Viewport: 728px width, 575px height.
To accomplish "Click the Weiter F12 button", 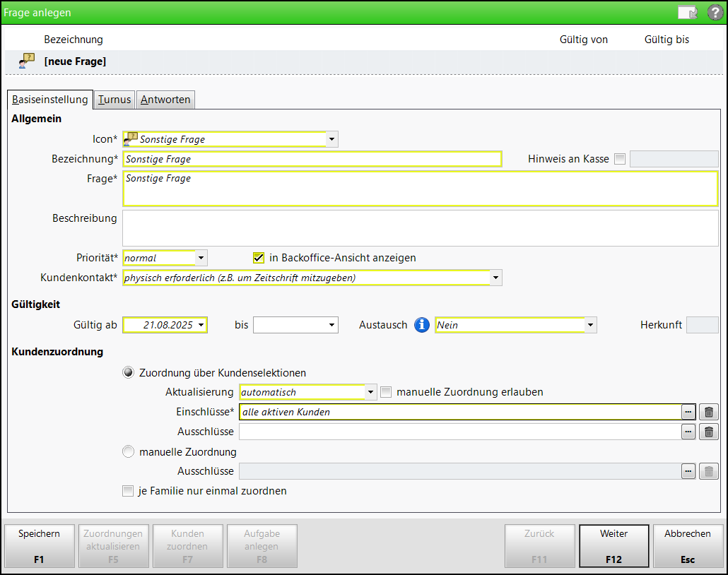I will 613,546.
